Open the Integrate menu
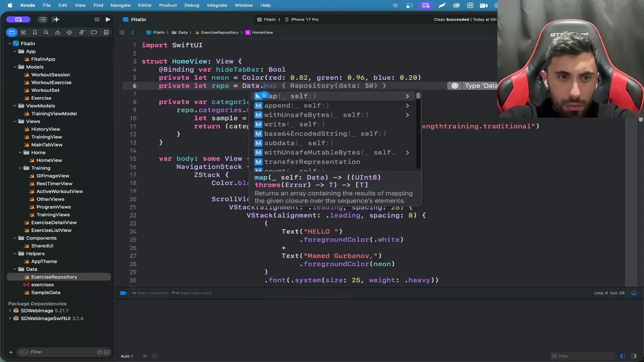Viewport: 644px width, 362px height. pos(217,5)
